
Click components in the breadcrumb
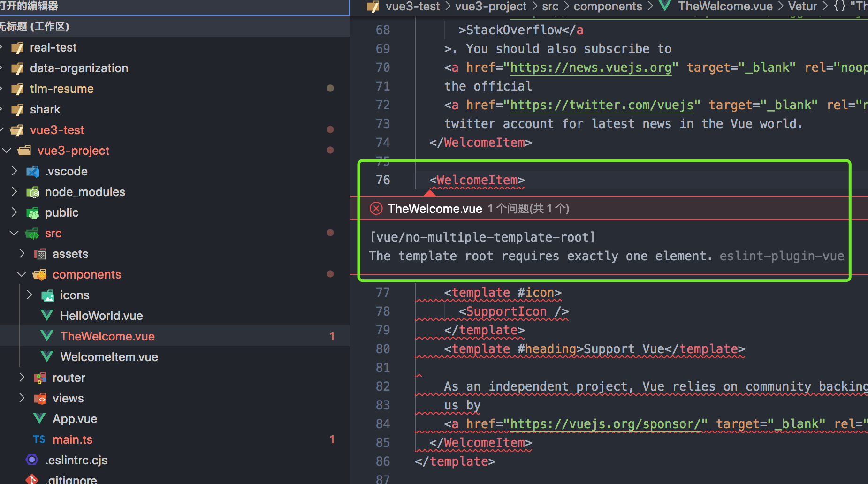point(608,7)
